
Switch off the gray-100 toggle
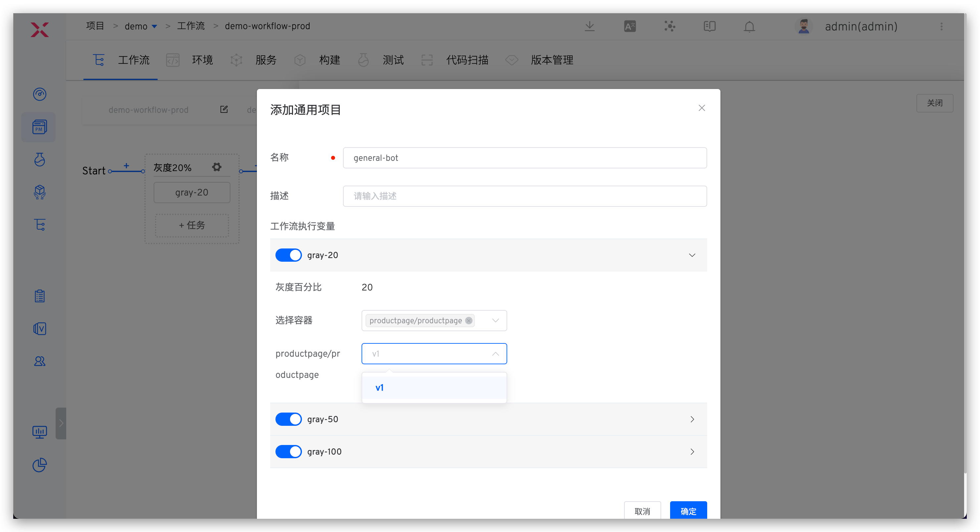click(x=288, y=451)
